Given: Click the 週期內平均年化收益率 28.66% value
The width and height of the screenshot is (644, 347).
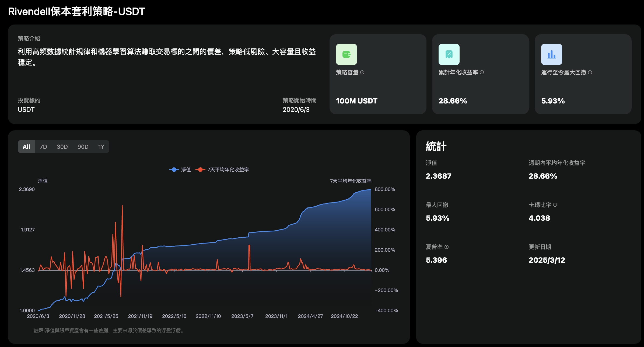Looking at the screenshot, I should pos(543,176).
